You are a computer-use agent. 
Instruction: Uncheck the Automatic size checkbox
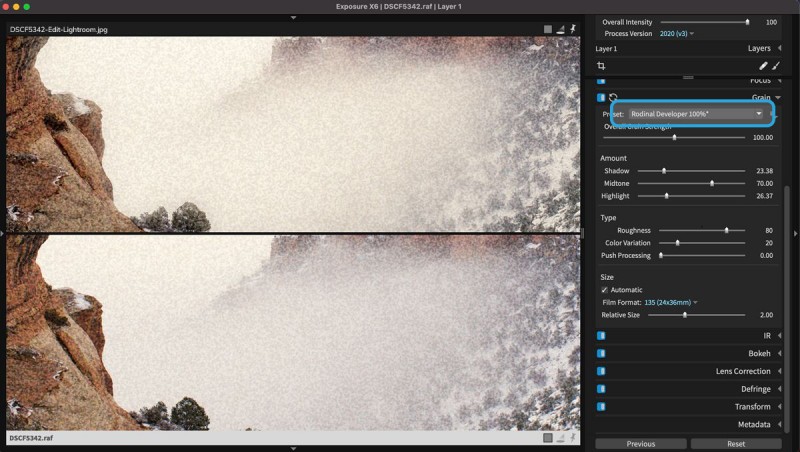pyautogui.click(x=605, y=290)
